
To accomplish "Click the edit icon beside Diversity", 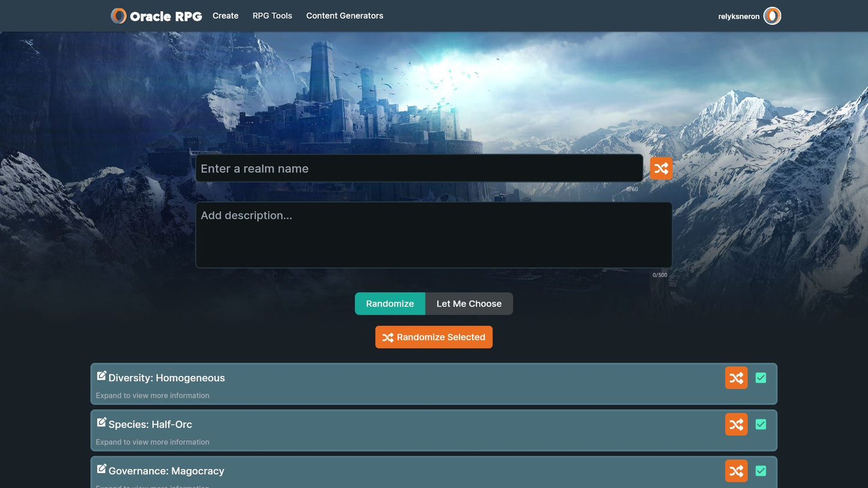I will [102, 376].
